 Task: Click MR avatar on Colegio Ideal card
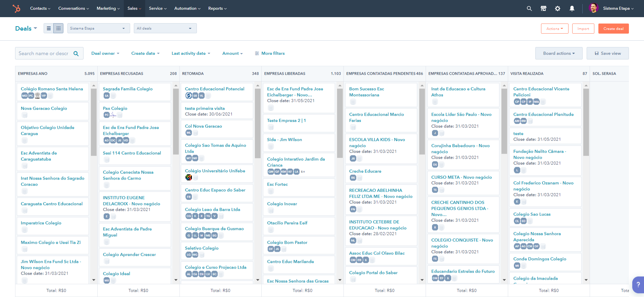point(107,281)
